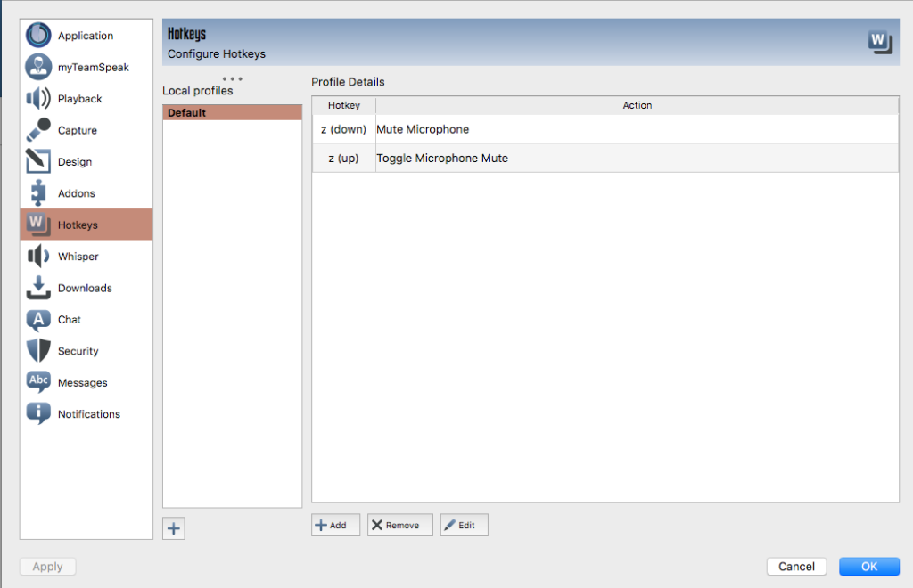Viewport: 913px width, 588px height.
Task: Open the Design settings label
Action: coord(75,161)
